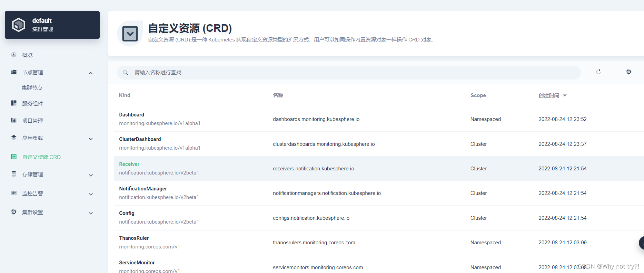
Task: Open the 集群节点 submenu item
Action: [32, 87]
